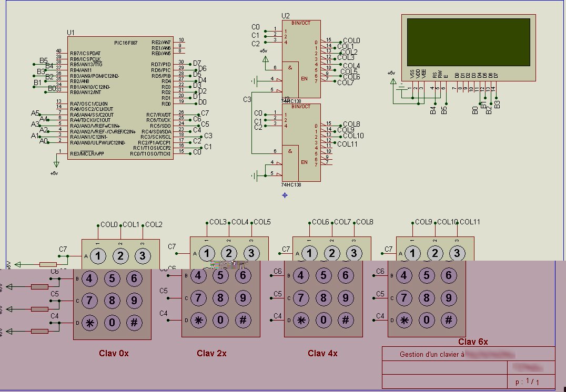Click the hash key on the Clav 6x keypad
The image size is (566, 392).
point(449,320)
